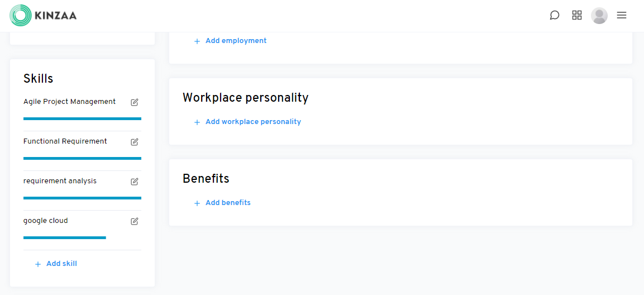This screenshot has height=295, width=644.
Task: Edit the google cloud skill
Action: pos(135,221)
